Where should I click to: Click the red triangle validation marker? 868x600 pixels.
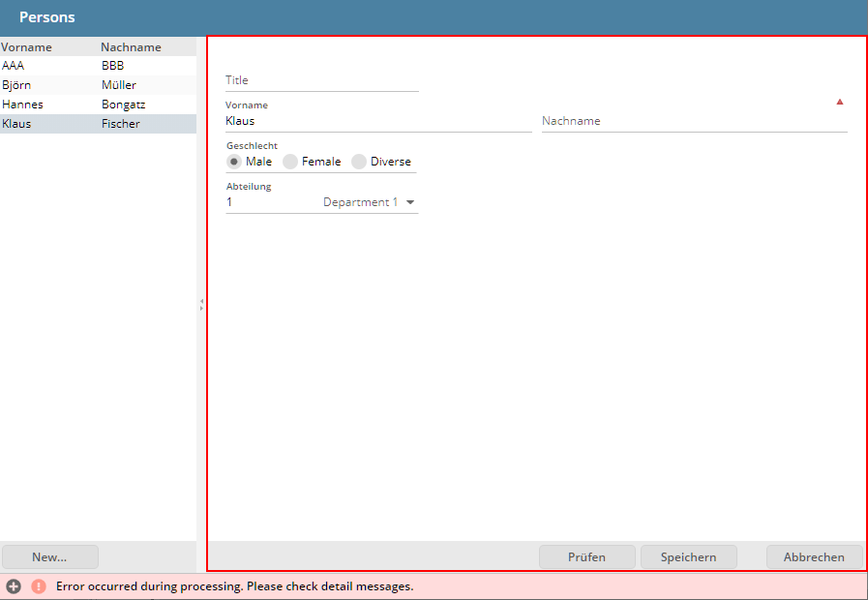coord(839,102)
